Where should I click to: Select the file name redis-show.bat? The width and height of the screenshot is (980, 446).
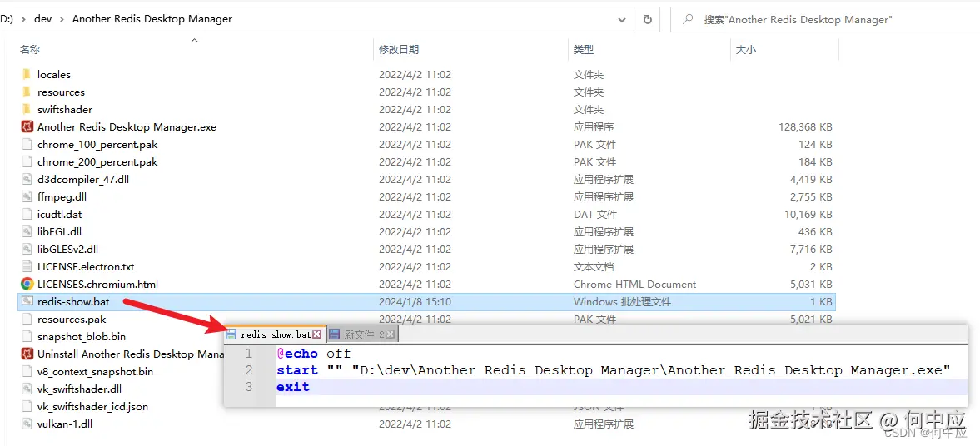click(73, 302)
